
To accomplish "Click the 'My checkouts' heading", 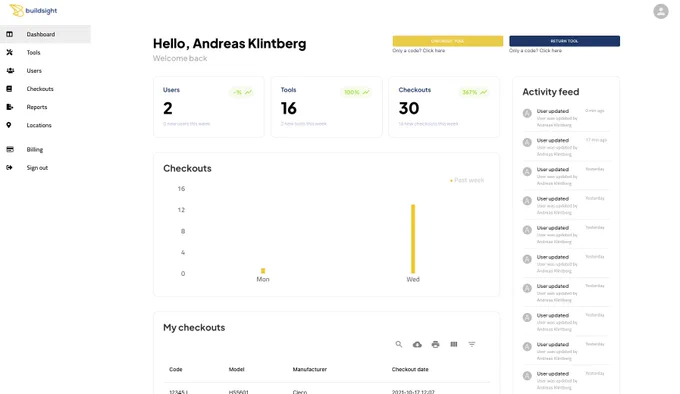I will [194, 328].
